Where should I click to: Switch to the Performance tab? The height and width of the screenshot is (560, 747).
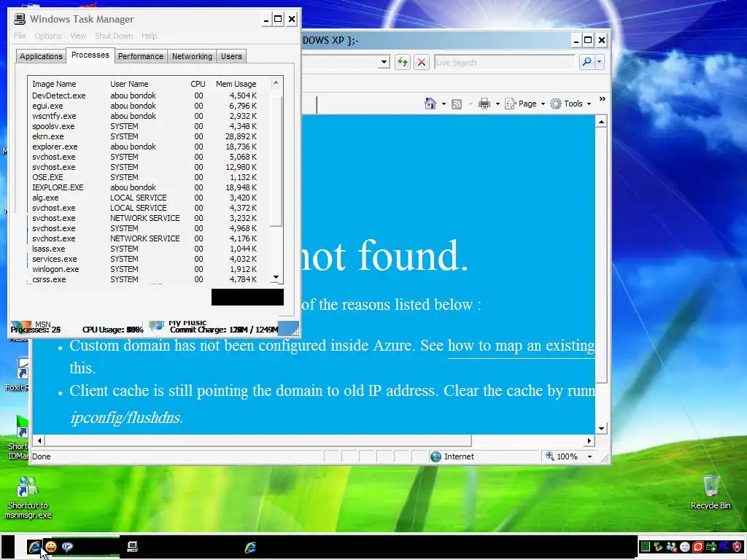point(141,56)
